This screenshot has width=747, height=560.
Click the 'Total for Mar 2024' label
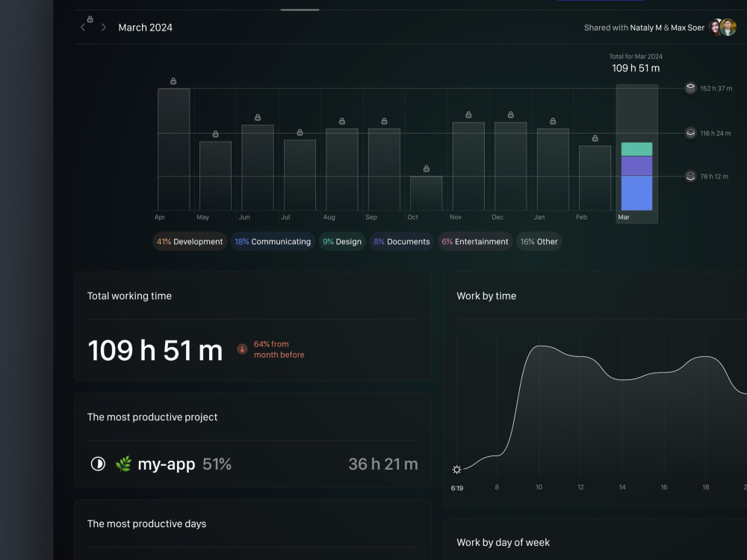coord(636,56)
